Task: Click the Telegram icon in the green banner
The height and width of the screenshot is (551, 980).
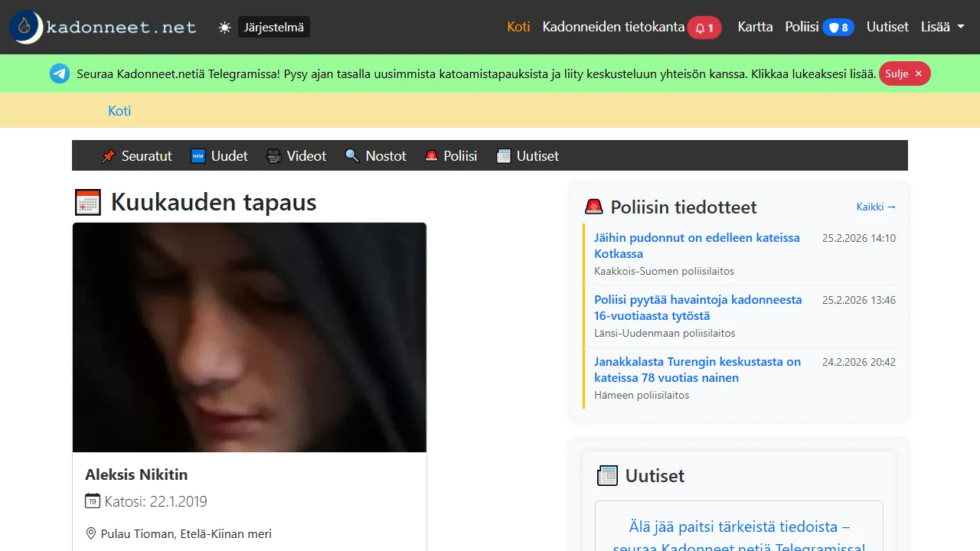Action: (x=60, y=73)
